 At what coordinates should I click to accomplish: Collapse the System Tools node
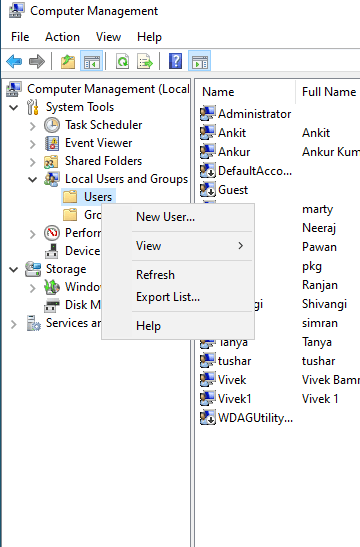14,107
